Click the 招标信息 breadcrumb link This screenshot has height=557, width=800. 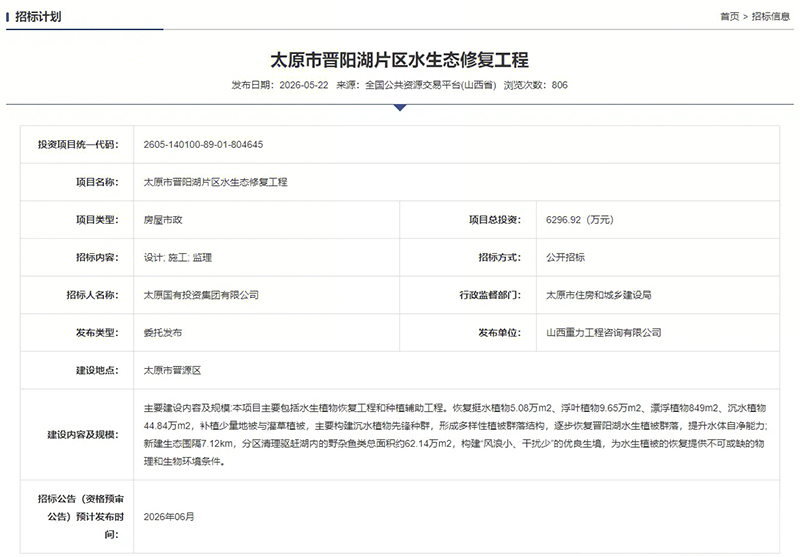coord(770,16)
